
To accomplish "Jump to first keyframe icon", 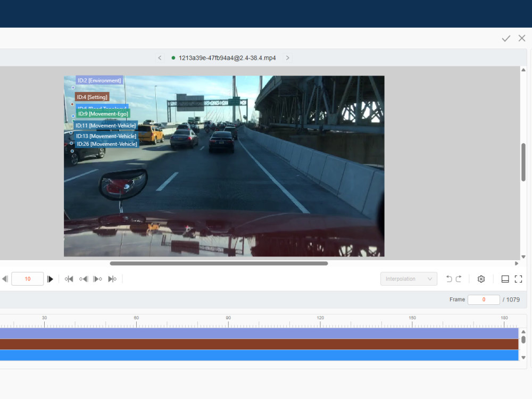I will 69,279.
